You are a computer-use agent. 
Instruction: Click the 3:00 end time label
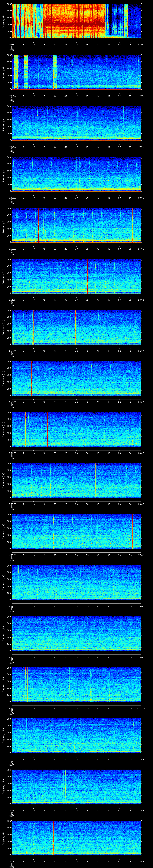tap(141, 862)
